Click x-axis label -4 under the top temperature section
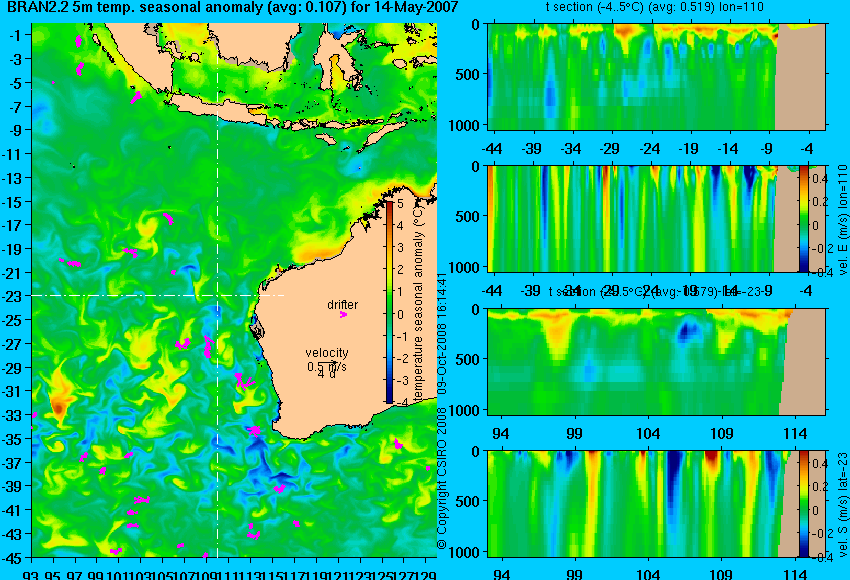 click(807, 149)
